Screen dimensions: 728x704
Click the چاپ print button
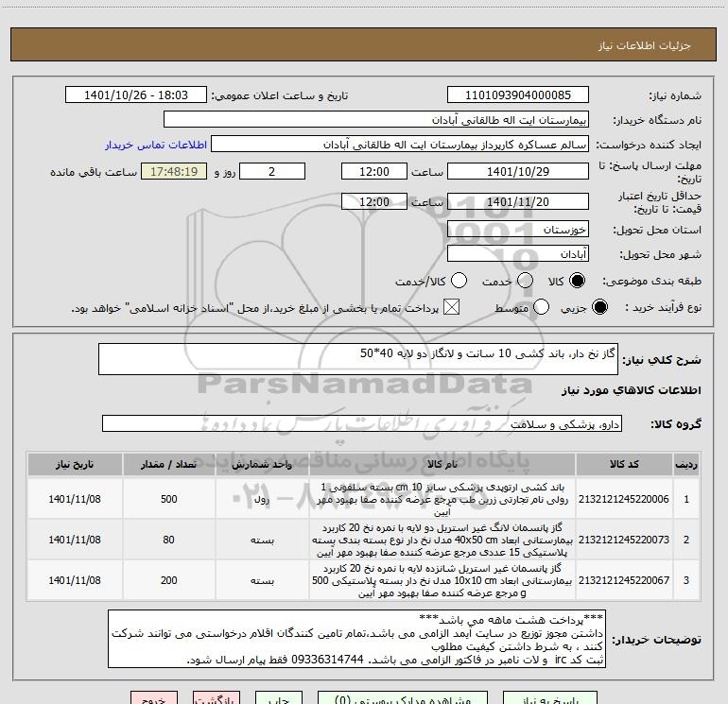click(279, 698)
